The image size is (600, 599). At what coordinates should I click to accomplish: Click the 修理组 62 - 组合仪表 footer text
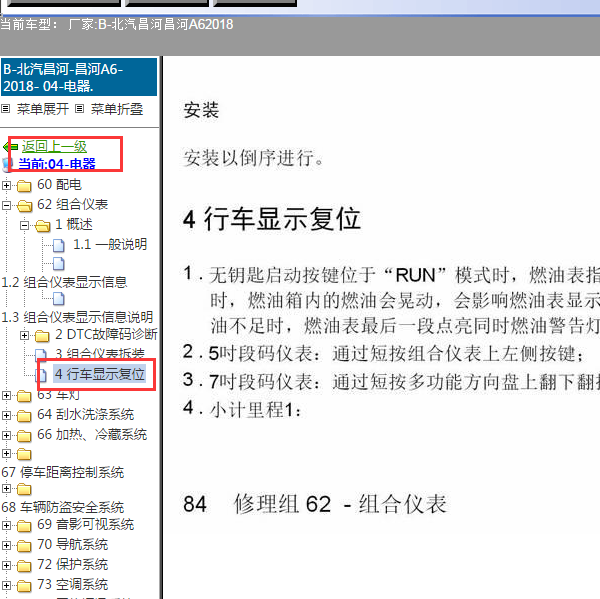[x=340, y=504]
